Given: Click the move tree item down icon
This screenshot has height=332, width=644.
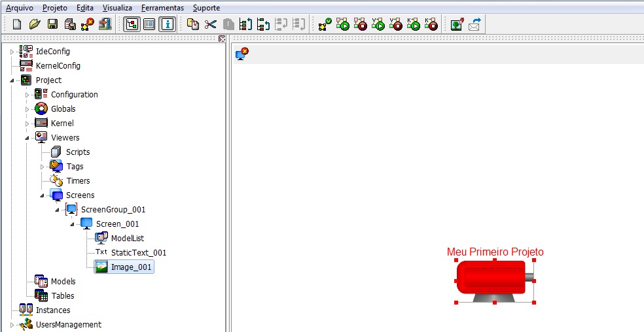Looking at the screenshot, I should click(263, 24).
